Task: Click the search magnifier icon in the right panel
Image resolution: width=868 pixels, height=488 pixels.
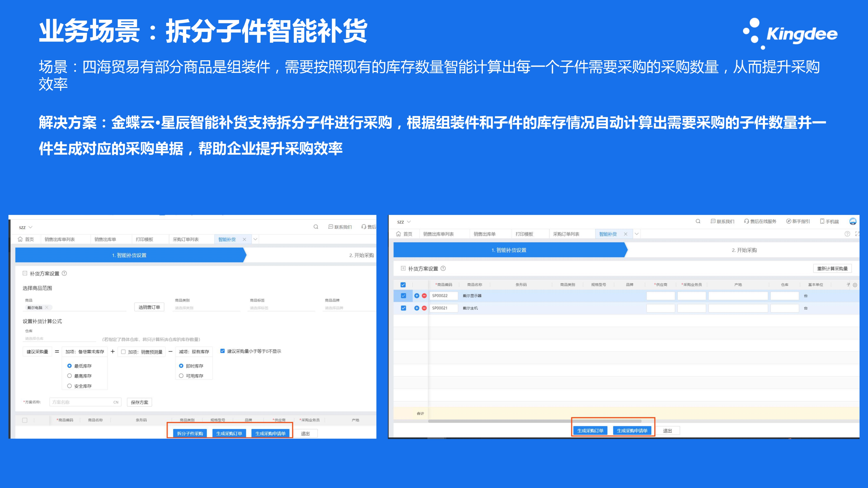Action: (x=698, y=221)
